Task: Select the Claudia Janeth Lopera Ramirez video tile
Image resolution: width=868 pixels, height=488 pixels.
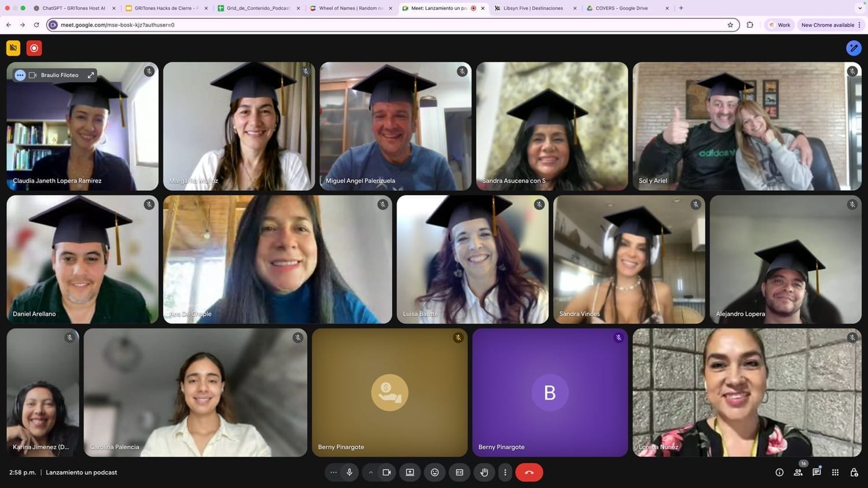Action: pos(82,126)
